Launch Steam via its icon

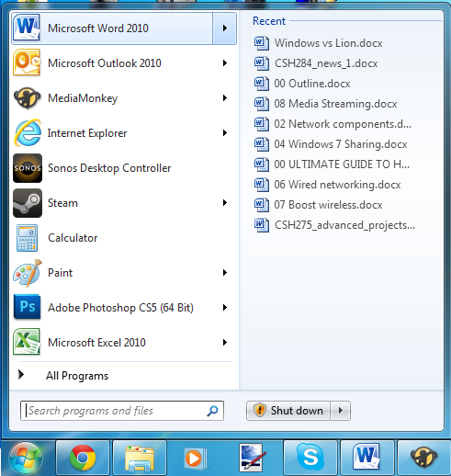click(x=28, y=203)
